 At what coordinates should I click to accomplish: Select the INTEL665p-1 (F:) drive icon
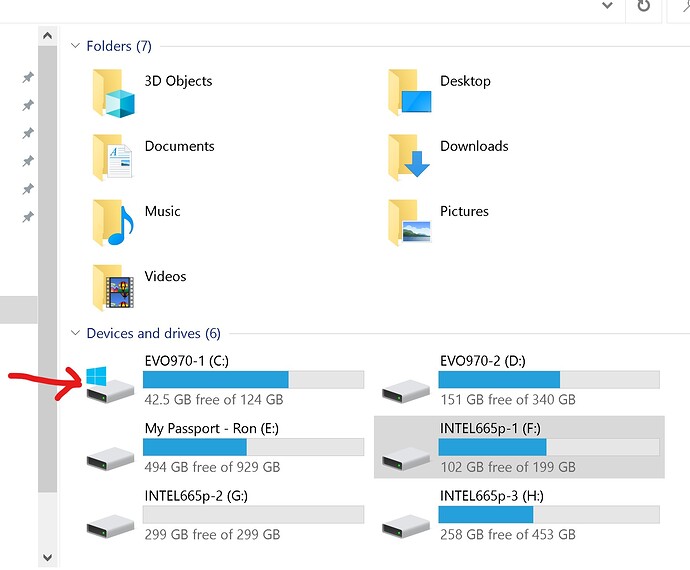406,458
